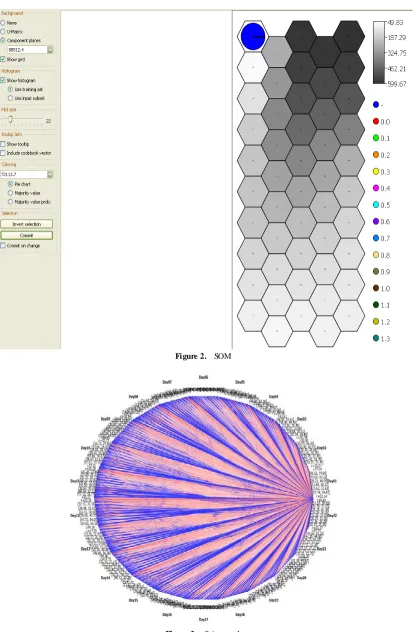Select the Majority value coloring option
This screenshot has height=632, width=413.
tap(10, 193)
